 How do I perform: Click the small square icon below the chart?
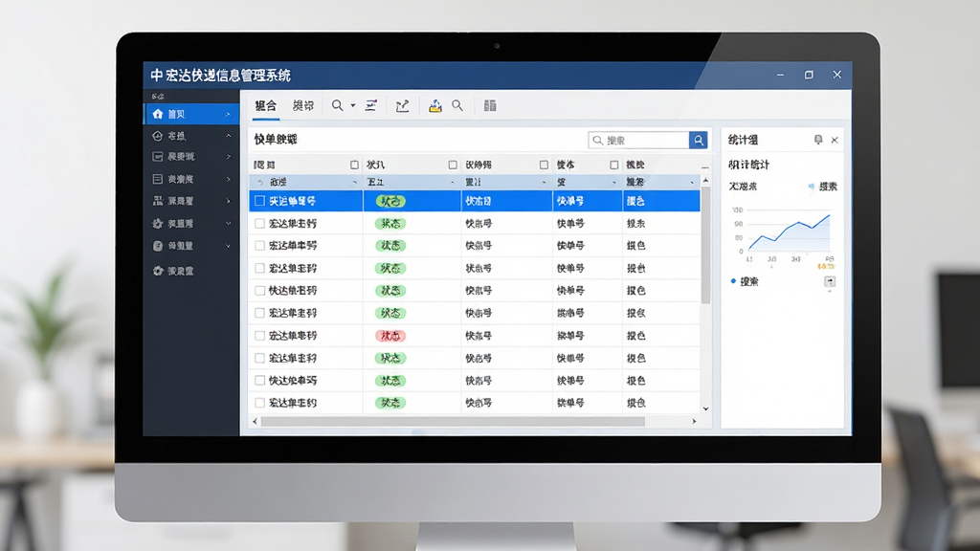click(x=830, y=282)
